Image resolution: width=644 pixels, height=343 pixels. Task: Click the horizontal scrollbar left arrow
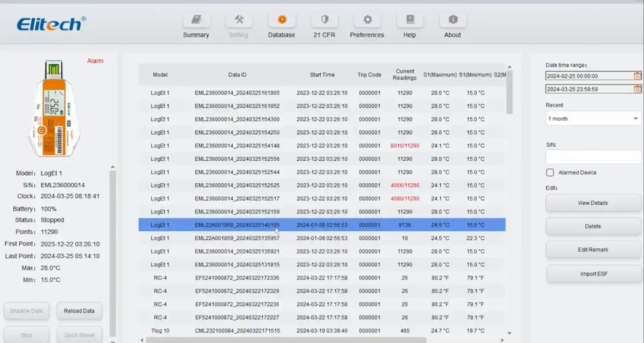[x=142, y=340]
